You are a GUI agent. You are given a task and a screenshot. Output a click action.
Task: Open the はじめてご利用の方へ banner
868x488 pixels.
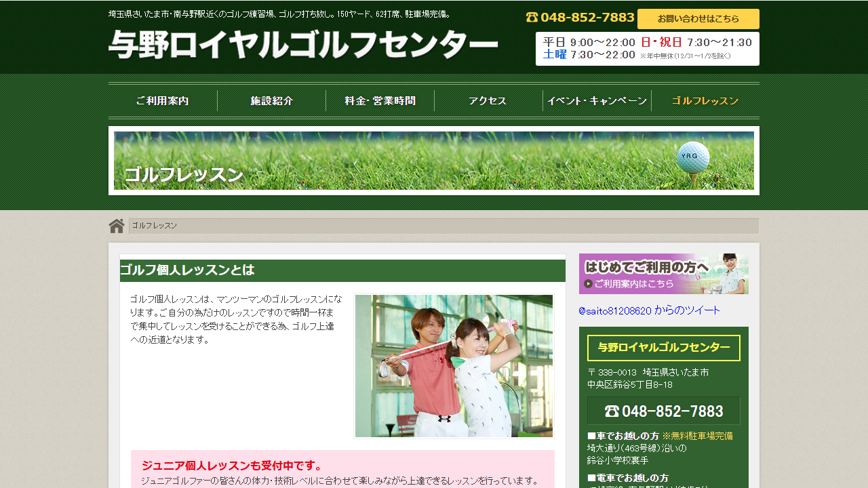tap(664, 274)
